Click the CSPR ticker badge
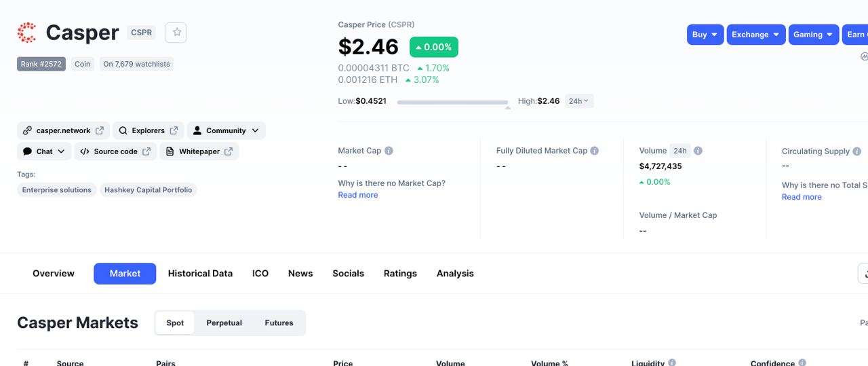 click(141, 32)
